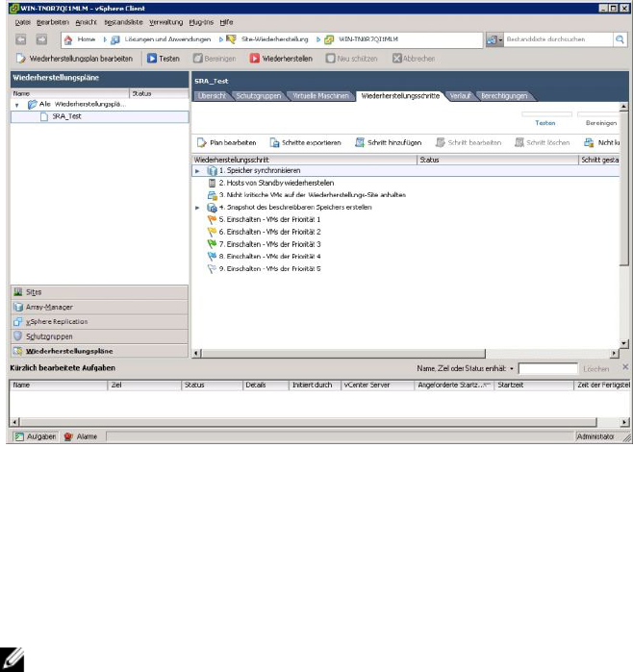
Task: Click the orange flag Priorität 1 icon
Action: point(212,220)
